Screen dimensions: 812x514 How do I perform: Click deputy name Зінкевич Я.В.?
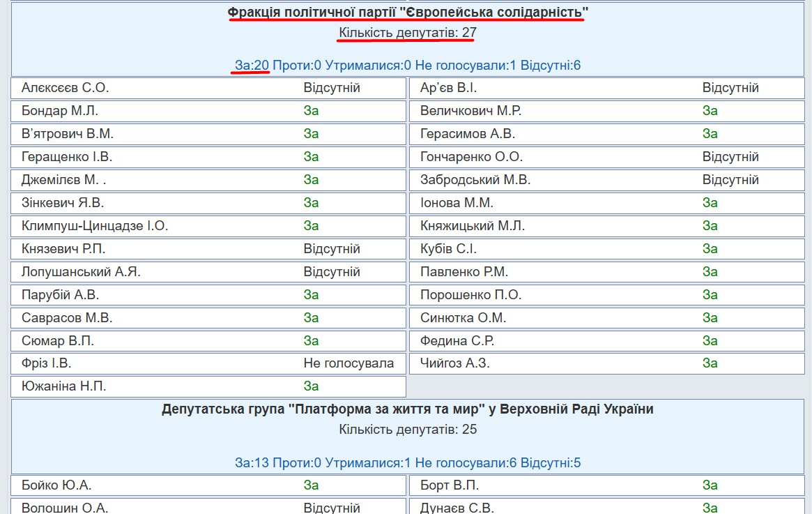[63, 202]
